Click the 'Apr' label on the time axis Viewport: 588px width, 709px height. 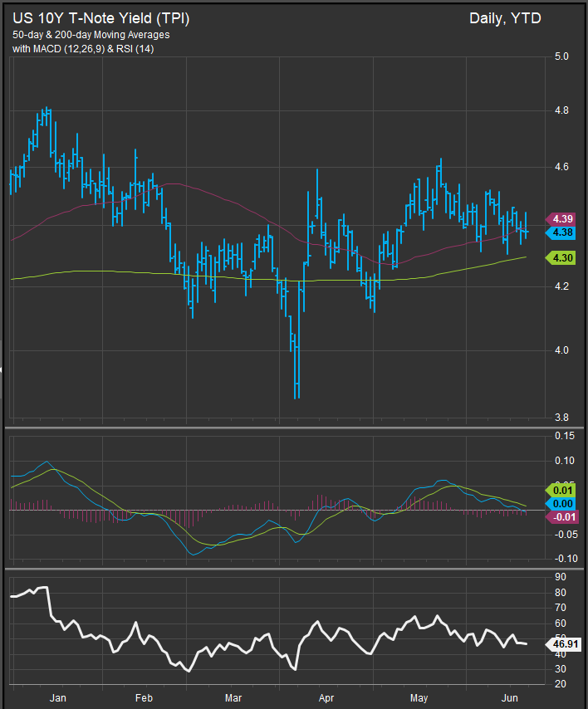click(x=326, y=697)
